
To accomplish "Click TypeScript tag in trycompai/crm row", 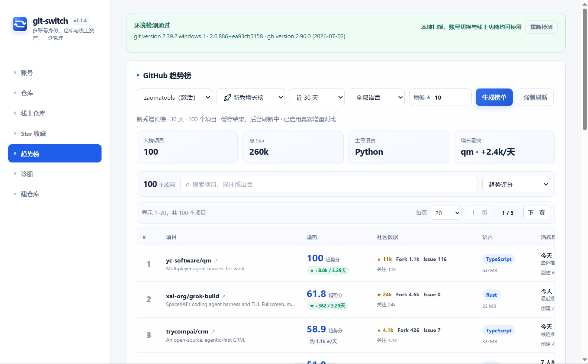I will tap(499, 331).
